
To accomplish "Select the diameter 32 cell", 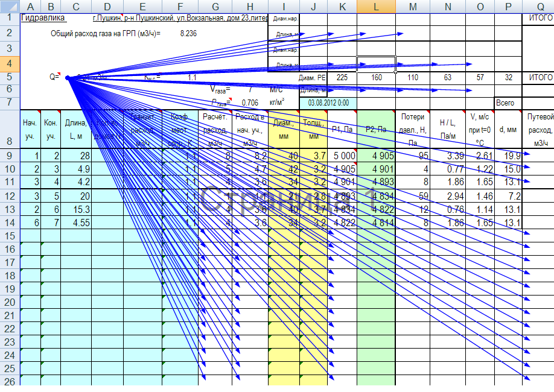I will (508, 78).
